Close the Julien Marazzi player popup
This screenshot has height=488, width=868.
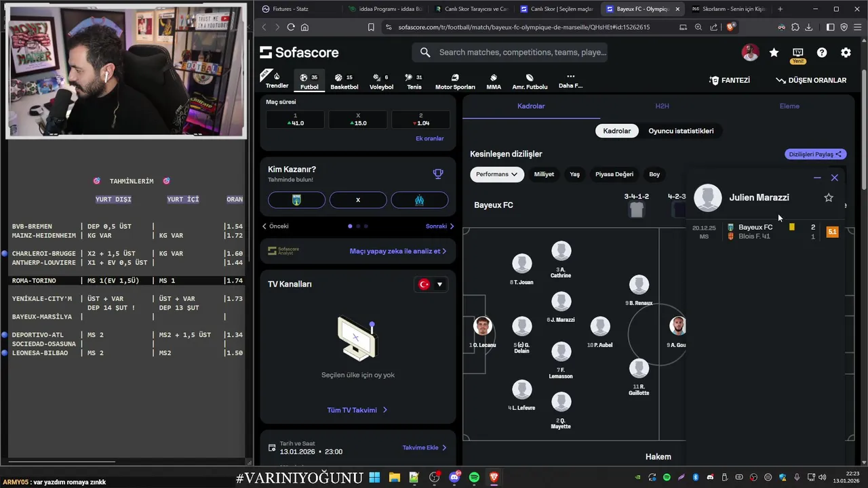(x=835, y=178)
